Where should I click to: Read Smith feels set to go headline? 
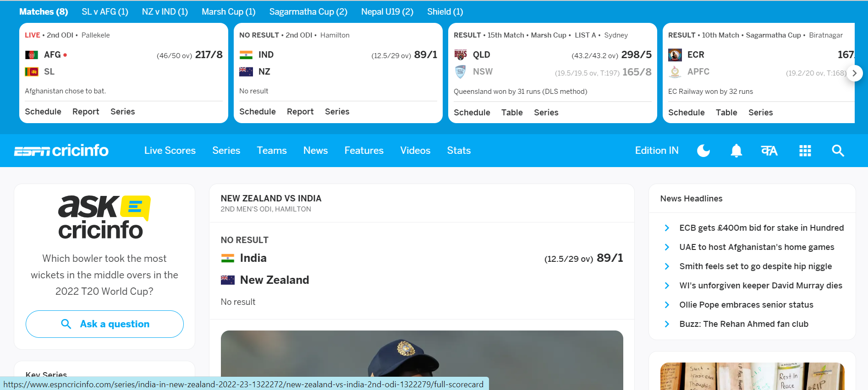coord(755,266)
